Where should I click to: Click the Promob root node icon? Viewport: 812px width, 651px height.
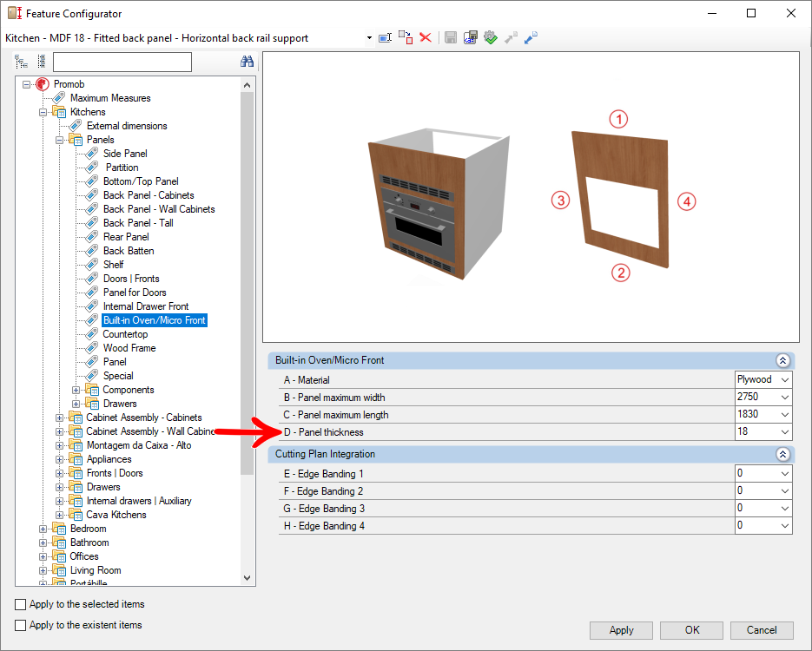pos(43,84)
